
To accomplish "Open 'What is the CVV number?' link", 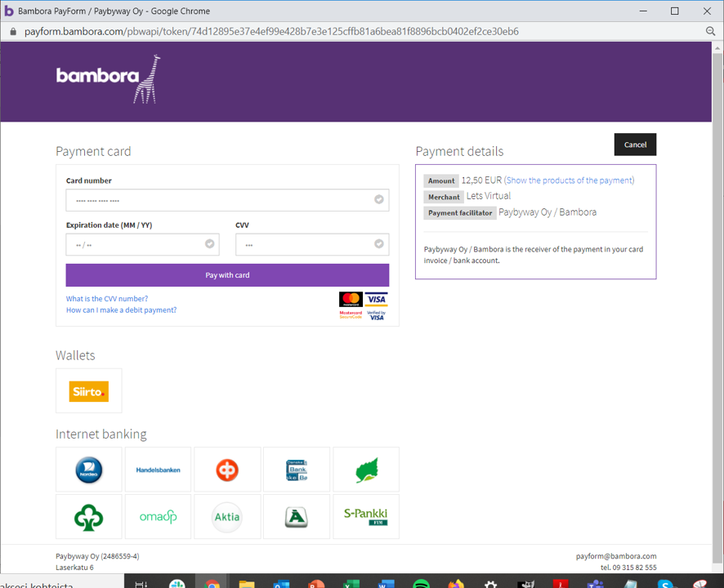I will 107,299.
